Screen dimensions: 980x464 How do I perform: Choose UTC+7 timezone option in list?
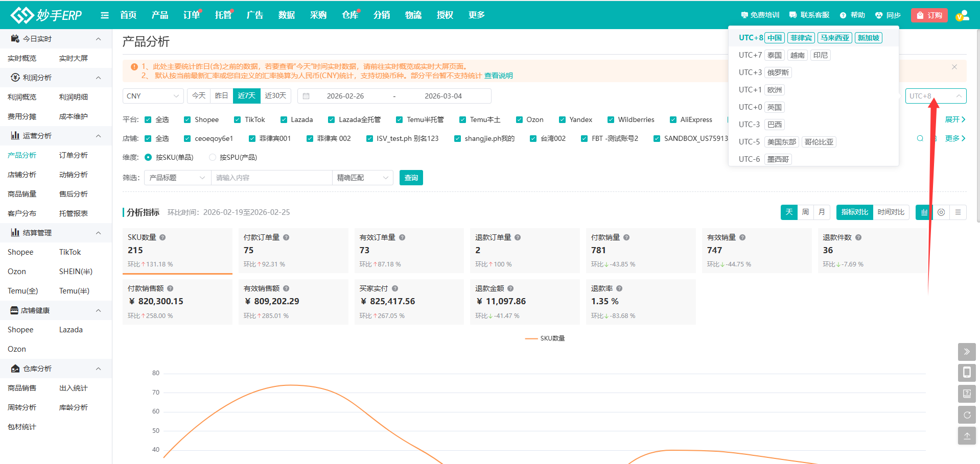[750, 55]
